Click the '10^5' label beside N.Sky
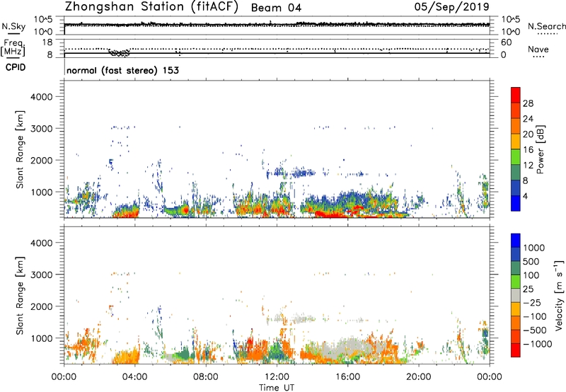The height and width of the screenshot is (392, 566). point(43,20)
